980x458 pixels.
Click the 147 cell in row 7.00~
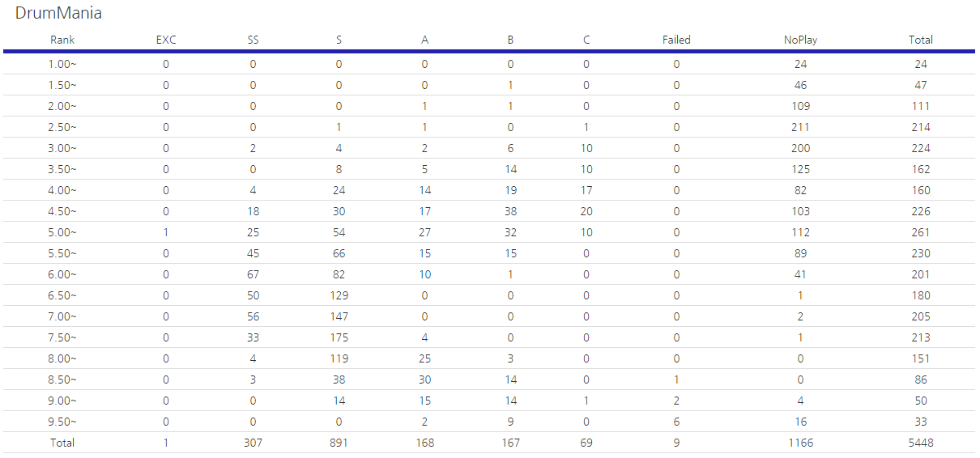(339, 316)
